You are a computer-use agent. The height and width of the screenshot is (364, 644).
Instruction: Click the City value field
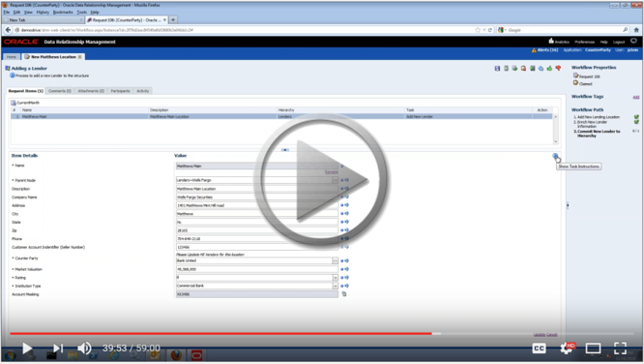(257, 214)
